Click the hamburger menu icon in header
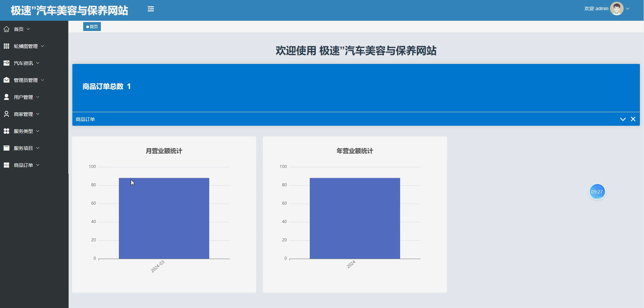This screenshot has height=308, width=644. tap(150, 9)
